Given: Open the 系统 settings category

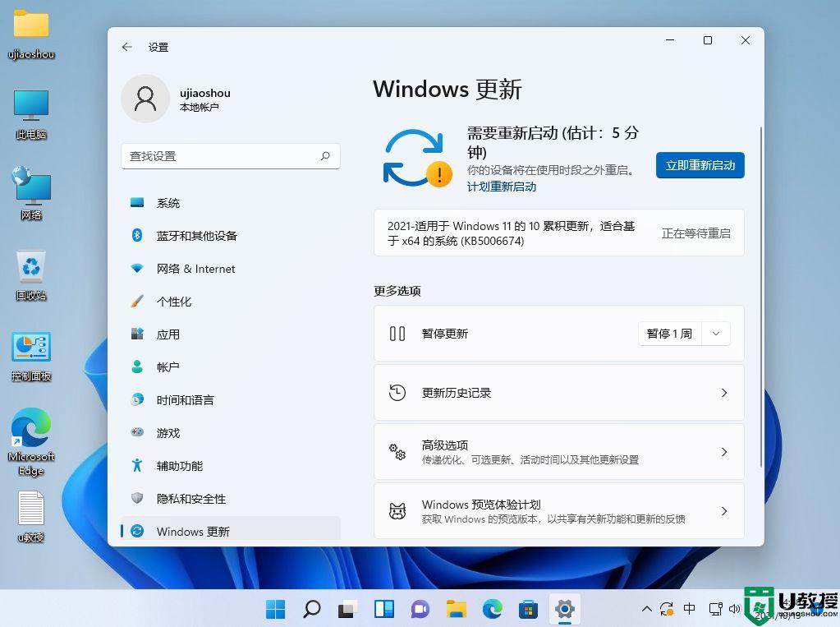Looking at the screenshot, I should pyautogui.click(x=231, y=203).
